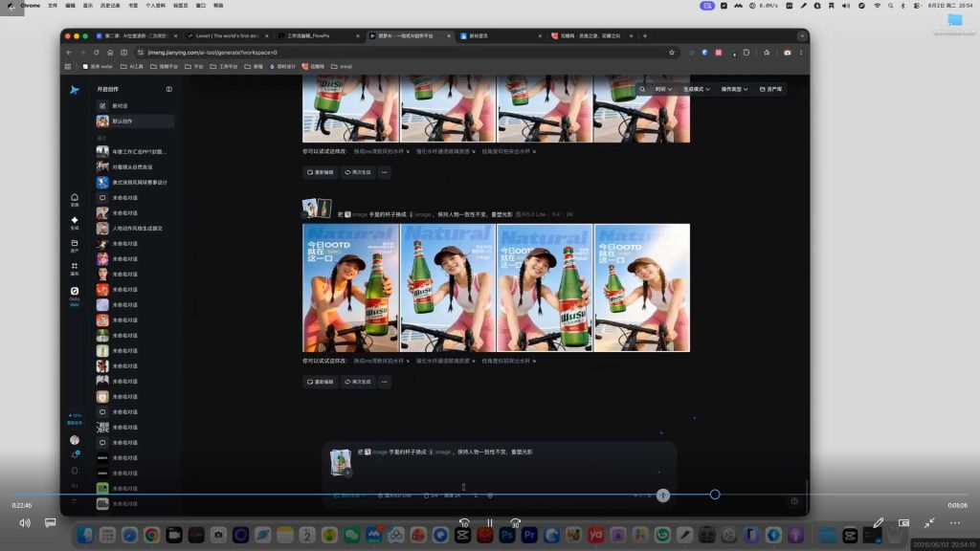Click the video progress scrubber handle
Screen dimensions: 980x551
click(715, 495)
